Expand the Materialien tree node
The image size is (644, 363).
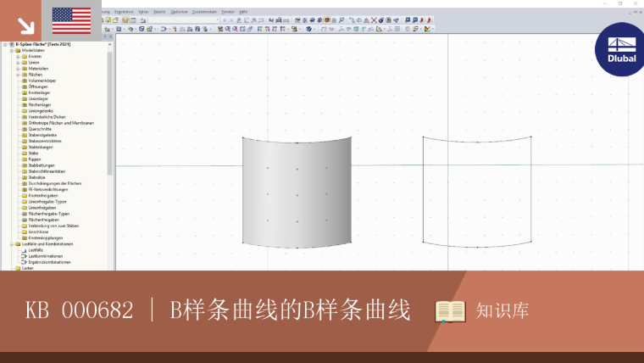(x=18, y=69)
